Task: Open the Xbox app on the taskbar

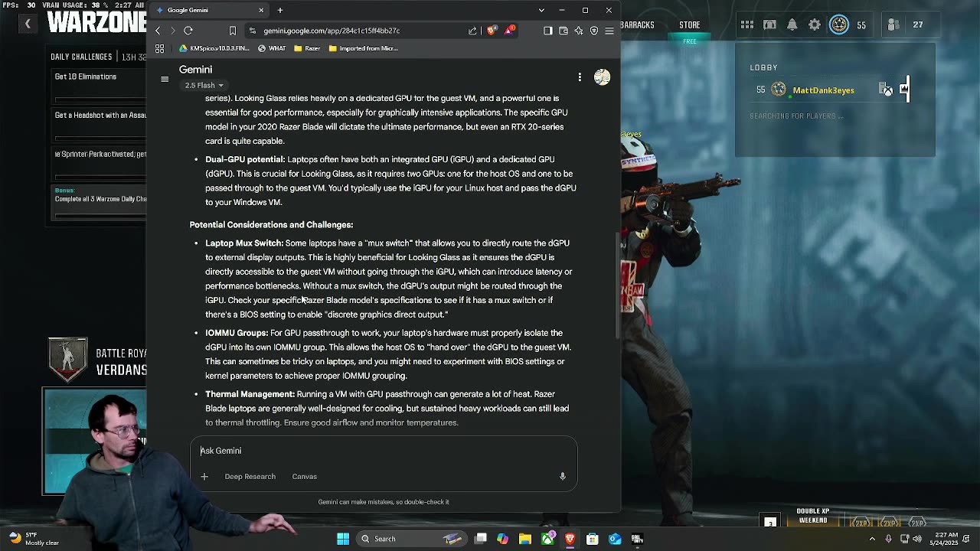Action: coord(548,539)
